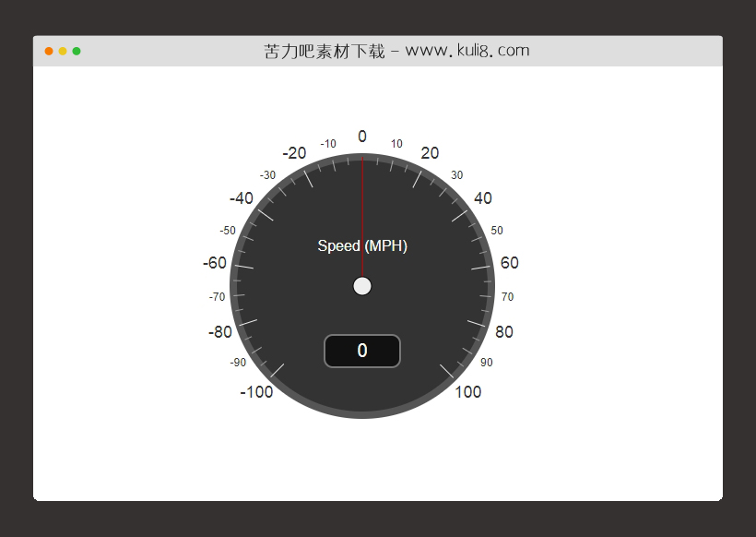Select the -40 mark on the gauge scale
This screenshot has width=756, height=537.
coord(242,198)
